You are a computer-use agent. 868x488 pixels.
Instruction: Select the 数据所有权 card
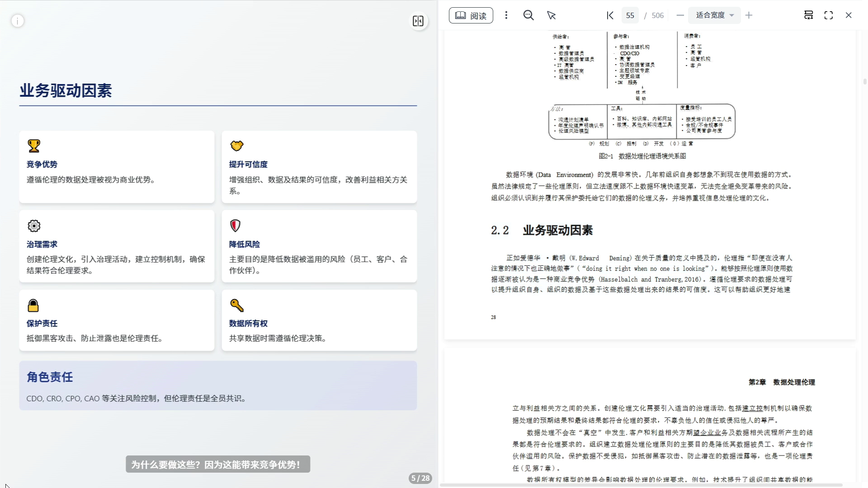[319, 320]
